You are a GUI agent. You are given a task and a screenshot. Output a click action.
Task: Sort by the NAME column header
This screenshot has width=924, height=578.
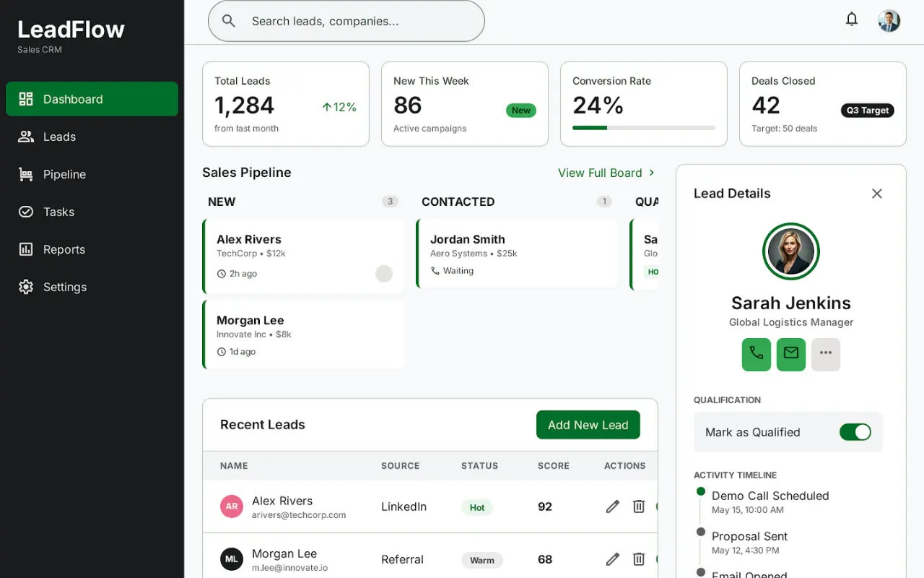click(234, 466)
